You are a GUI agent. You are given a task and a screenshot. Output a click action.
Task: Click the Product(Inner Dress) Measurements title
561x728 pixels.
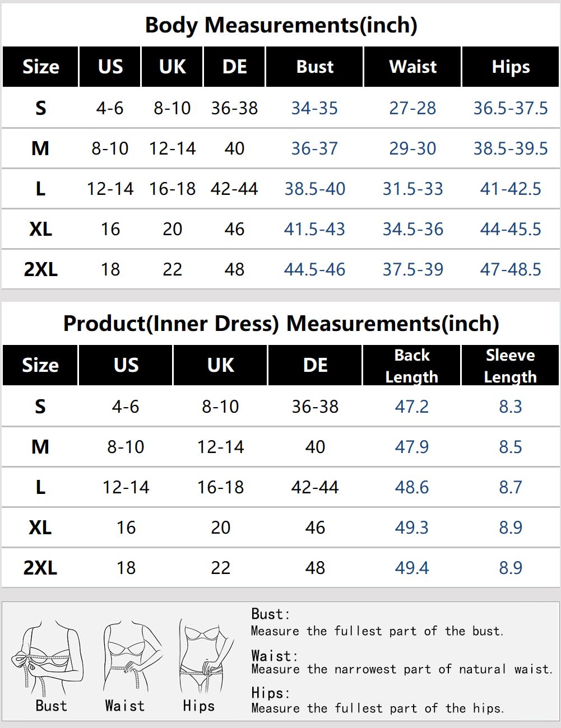click(x=281, y=324)
